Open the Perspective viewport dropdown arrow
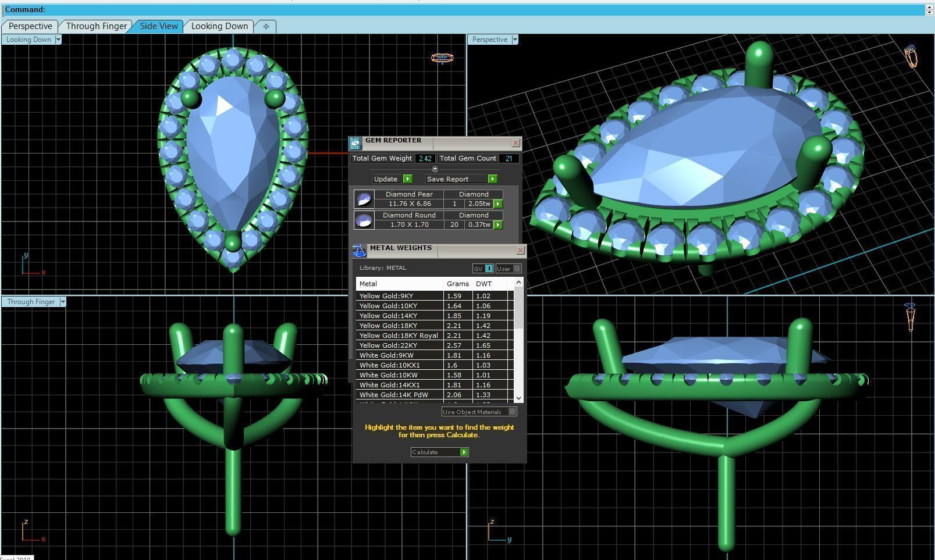 tap(515, 40)
